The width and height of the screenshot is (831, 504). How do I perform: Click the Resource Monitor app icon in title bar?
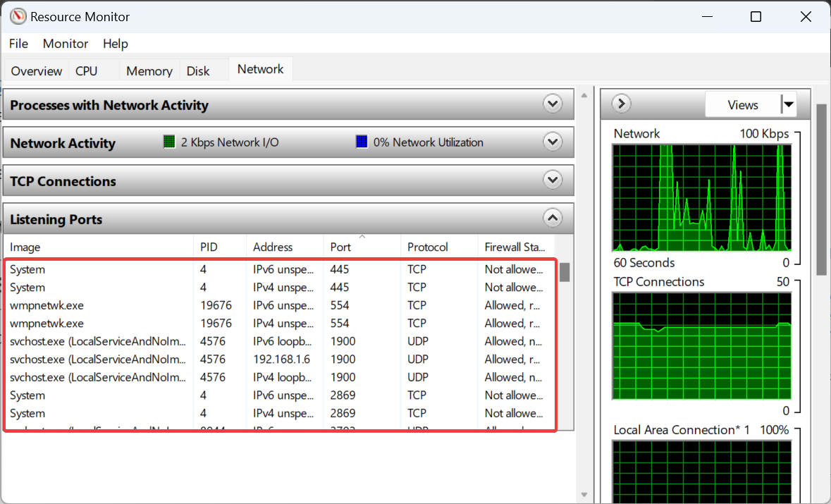pyautogui.click(x=18, y=16)
